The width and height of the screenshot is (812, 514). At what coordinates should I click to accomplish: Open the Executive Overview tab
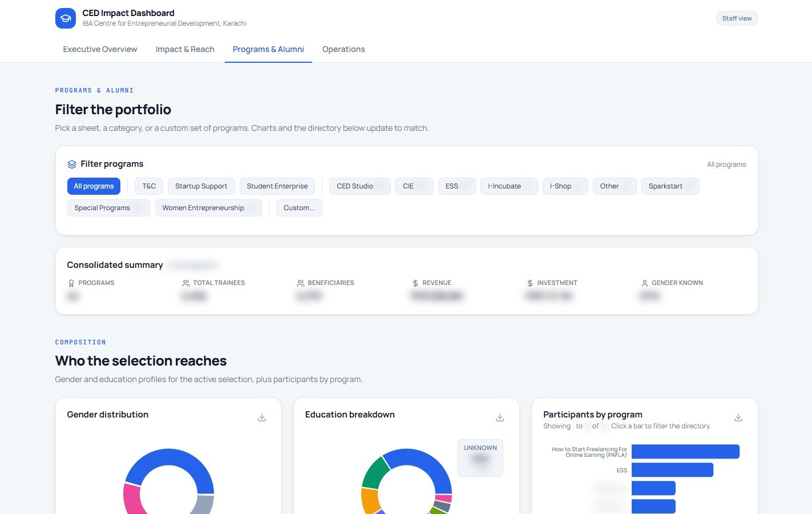pyautogui.click(x=100, y=49)
